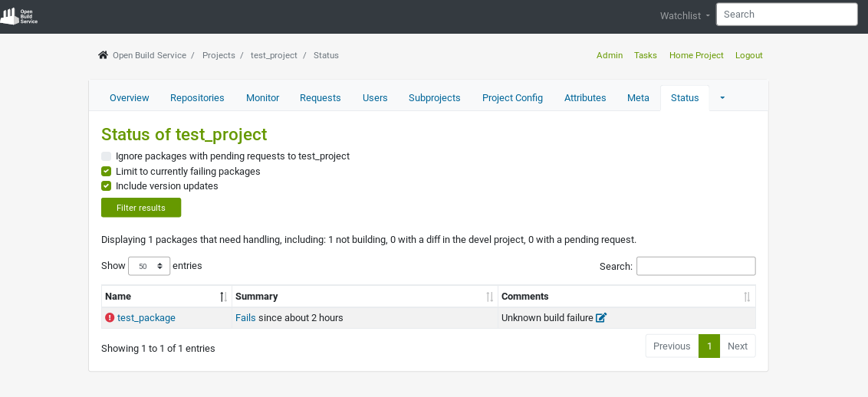
Task: Click the Status of test_project heading
Action: (x=184, y=134)
